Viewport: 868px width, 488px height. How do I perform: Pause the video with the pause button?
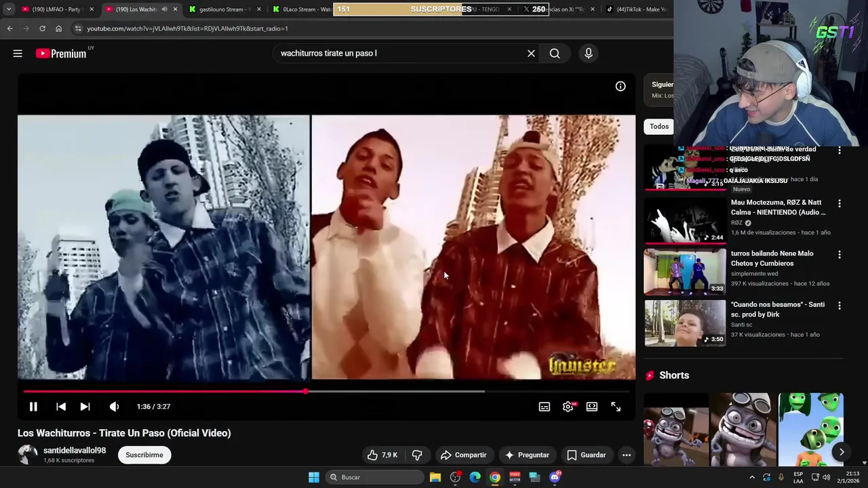[x=33, y=407]
